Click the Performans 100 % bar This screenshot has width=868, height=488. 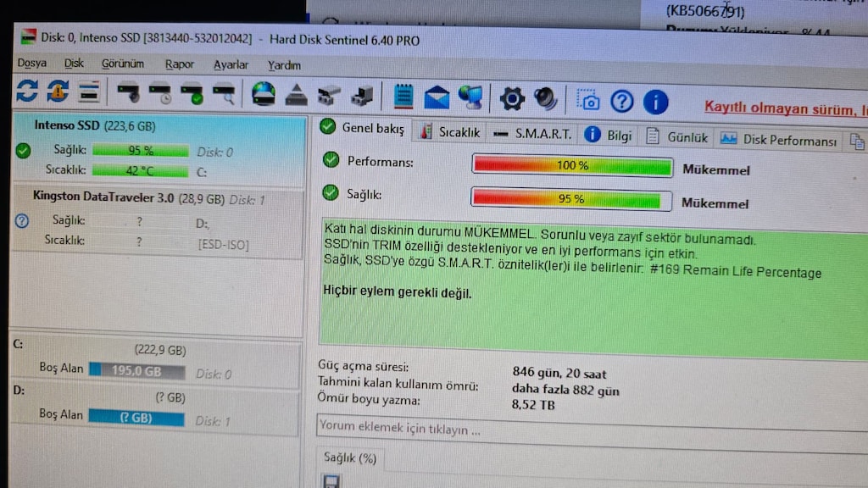pos(572,165)
